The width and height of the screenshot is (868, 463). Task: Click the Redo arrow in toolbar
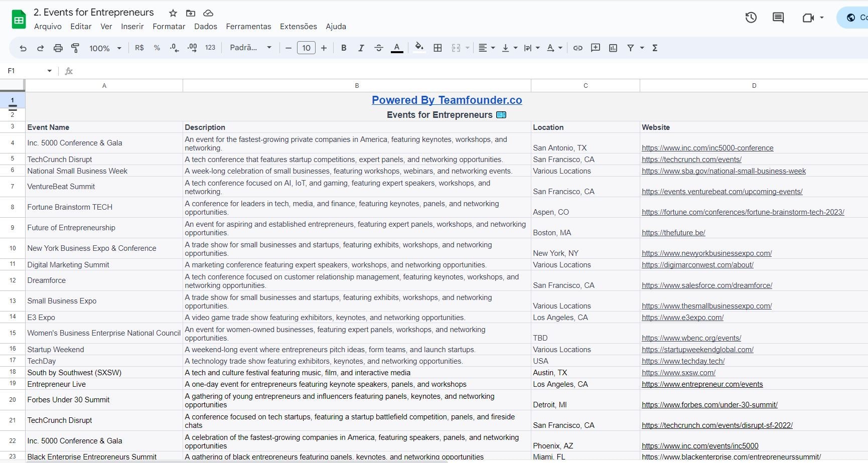click(41, 48)
